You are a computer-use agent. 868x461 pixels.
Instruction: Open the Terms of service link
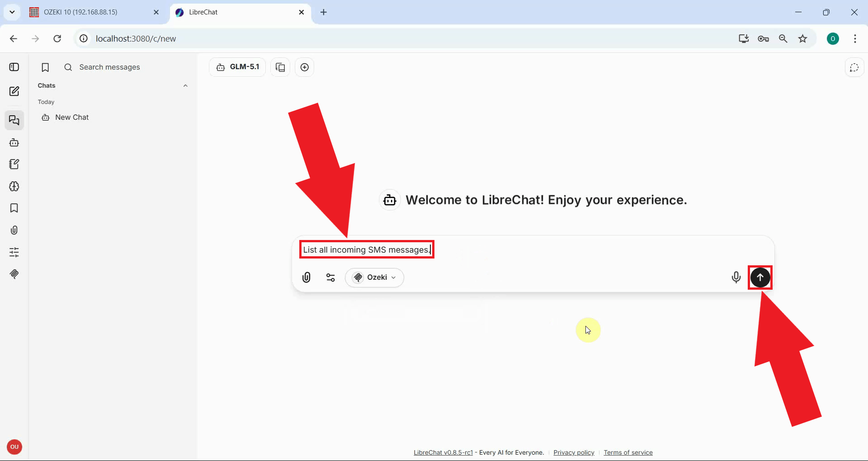pos(628,452)
